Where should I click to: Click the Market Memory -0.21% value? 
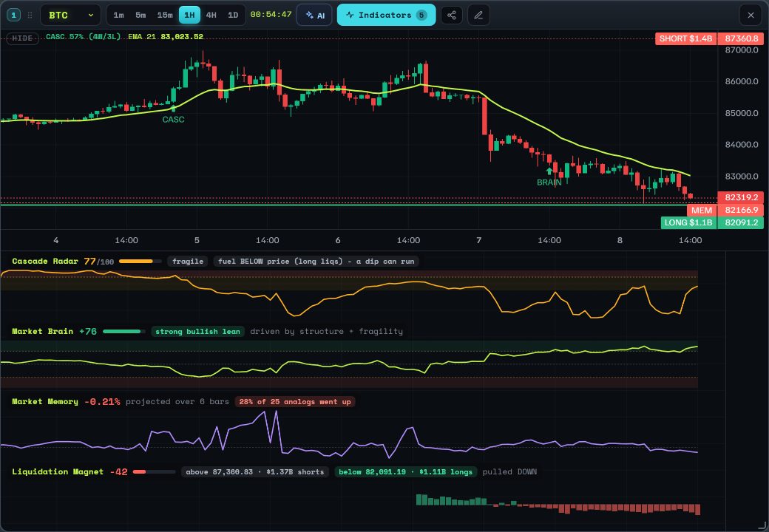click(x=102, y=402)
